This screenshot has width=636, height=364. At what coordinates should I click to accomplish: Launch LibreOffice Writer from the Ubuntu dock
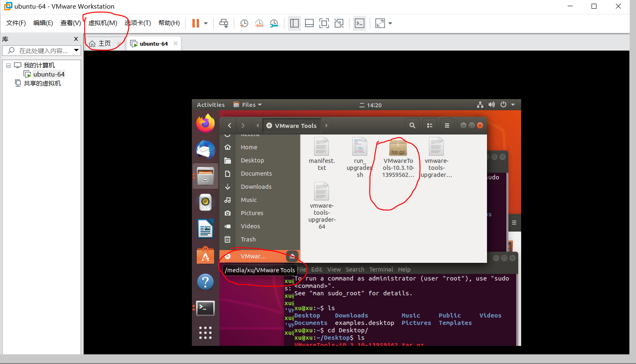point(205,229)
